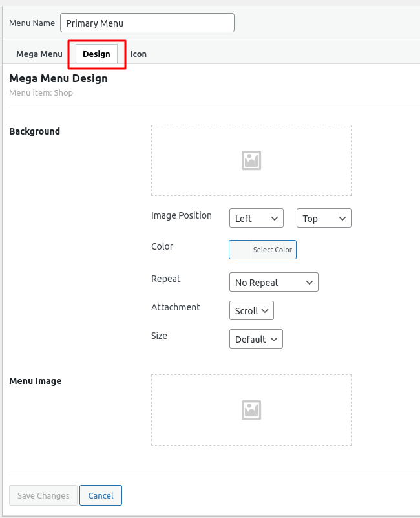Click into the Menu Name input field
The width and height of the screenshot is (420, 518).
(147, 23)
